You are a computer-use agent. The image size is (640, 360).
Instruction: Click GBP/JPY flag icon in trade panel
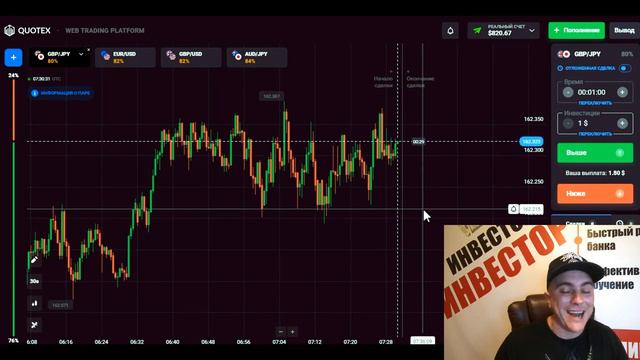click(564, 54)
